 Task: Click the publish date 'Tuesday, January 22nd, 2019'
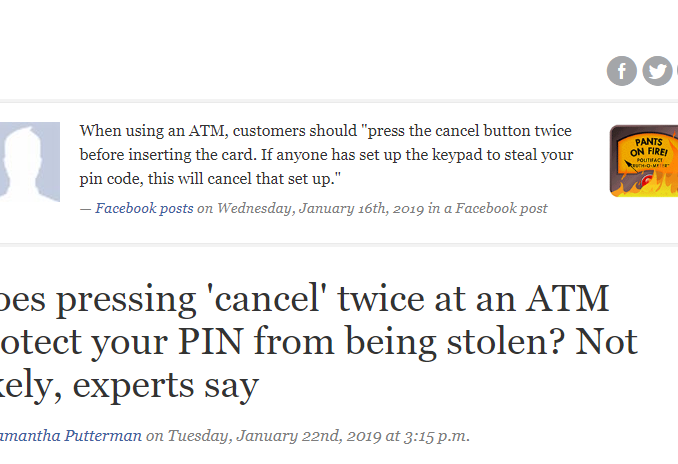point(274,435)
